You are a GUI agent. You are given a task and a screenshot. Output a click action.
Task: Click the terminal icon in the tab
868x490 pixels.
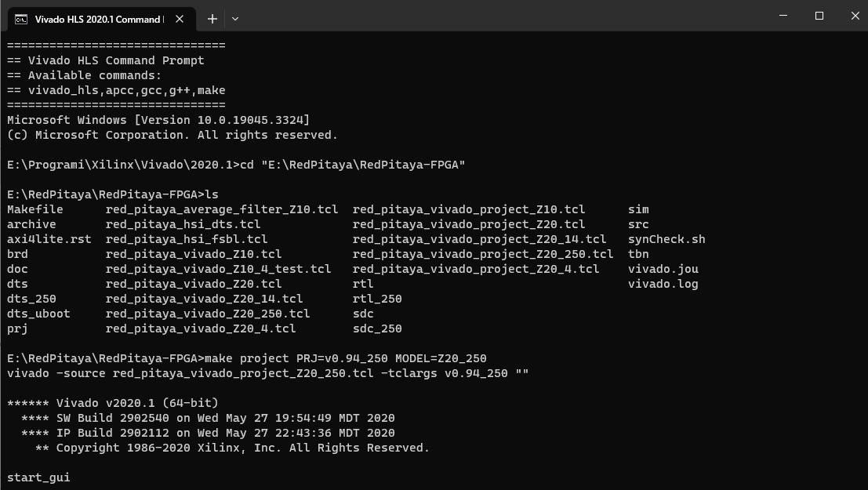21,20
